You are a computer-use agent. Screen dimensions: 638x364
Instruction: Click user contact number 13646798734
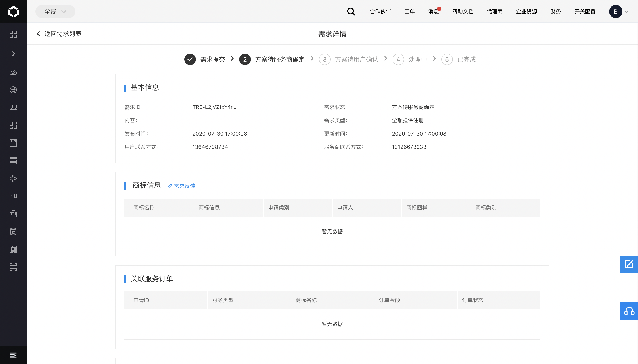[210, 147]
